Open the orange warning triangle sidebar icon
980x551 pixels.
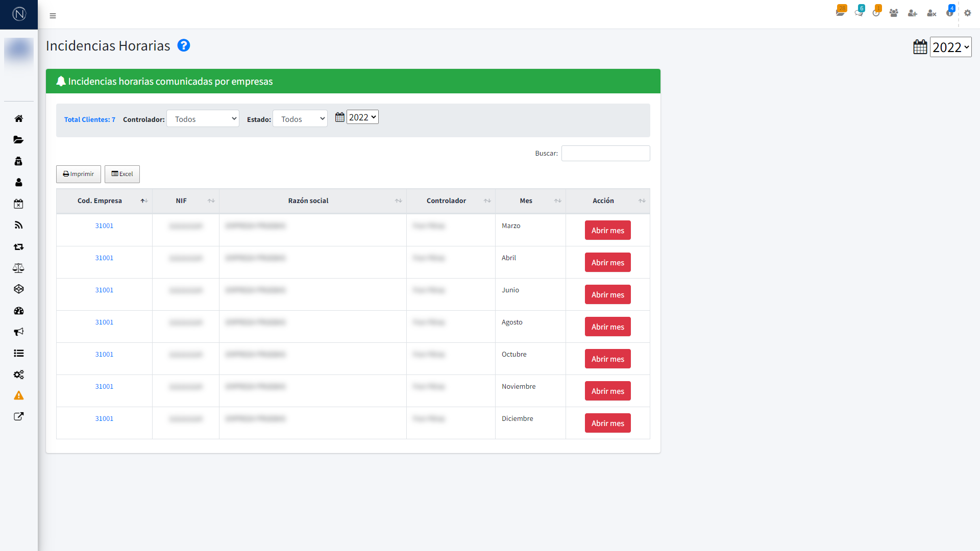(x=19, y=395)
